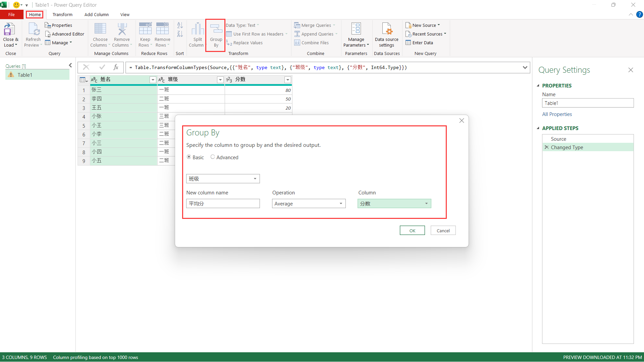
Task: Open the Operation Average dropdown
Action: coord(309,203)
